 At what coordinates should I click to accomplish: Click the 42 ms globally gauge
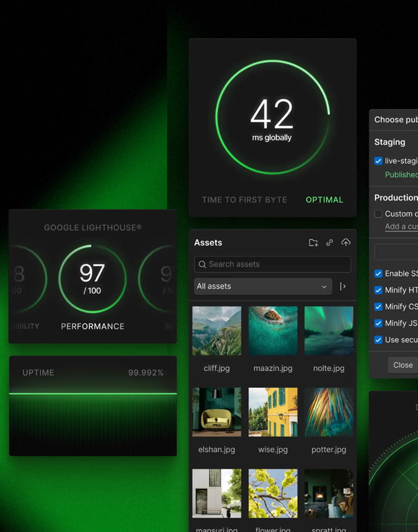272,117
